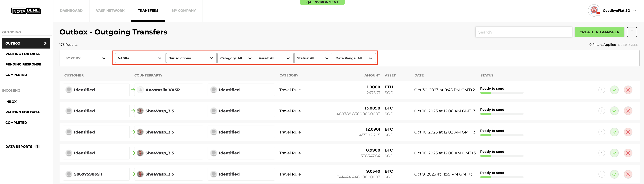Open the My Company tab
The height and width of the screenshot is (184, 644).
[184, 10]
